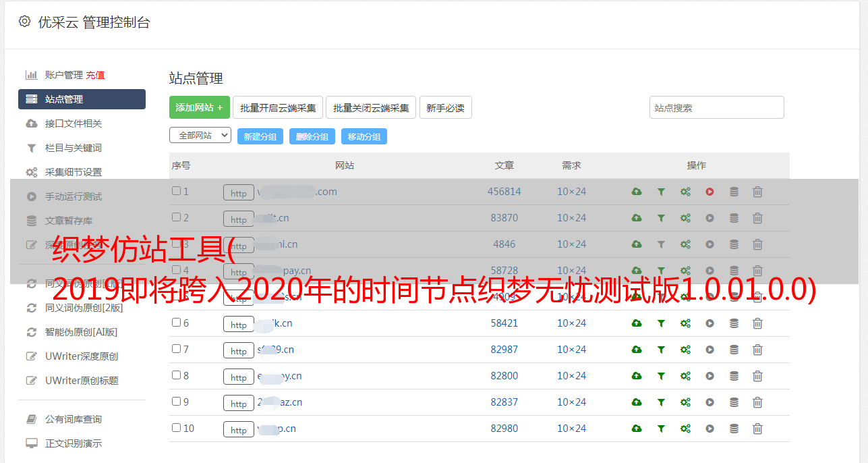Open the gears icon in the 82987 row
Screen dimensions: 868x463
685,350
